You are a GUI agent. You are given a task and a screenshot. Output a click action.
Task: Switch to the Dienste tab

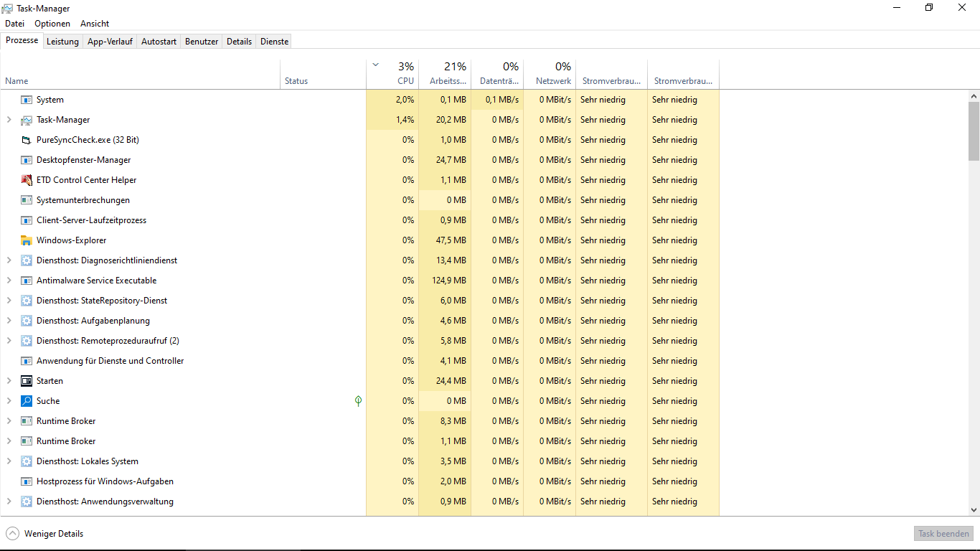274,42
